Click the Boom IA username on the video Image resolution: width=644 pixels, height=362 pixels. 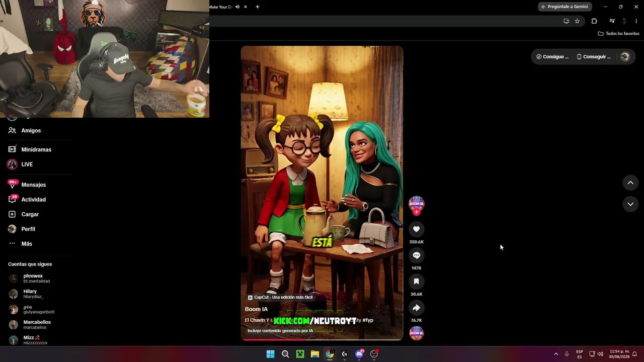click(x=256, y=309)
